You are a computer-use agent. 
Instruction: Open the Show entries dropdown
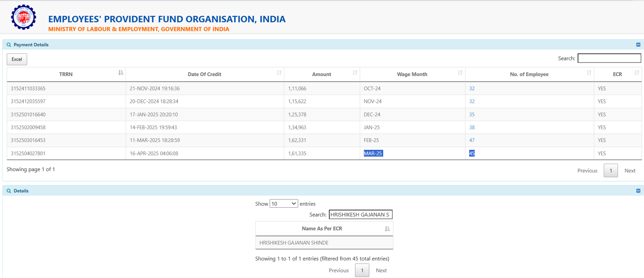click(x=284, y=204)
